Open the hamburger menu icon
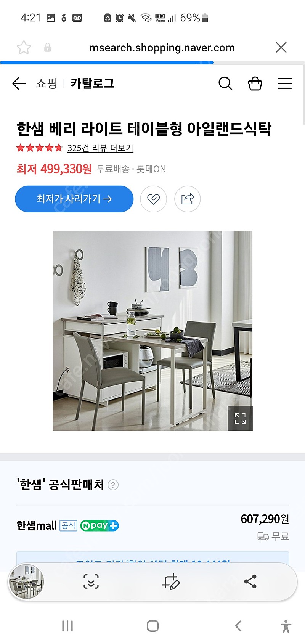Image resolution: width=305 pixels, height=644 pixels. [285, 83]
